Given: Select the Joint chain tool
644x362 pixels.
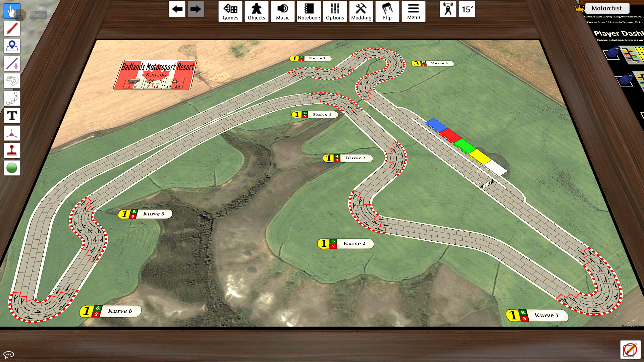Looking at the screenshot, I should [x=12, y=98].
